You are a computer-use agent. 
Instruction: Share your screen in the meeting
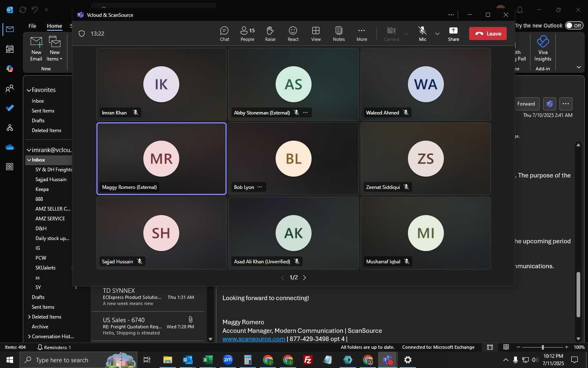(453, 34)
